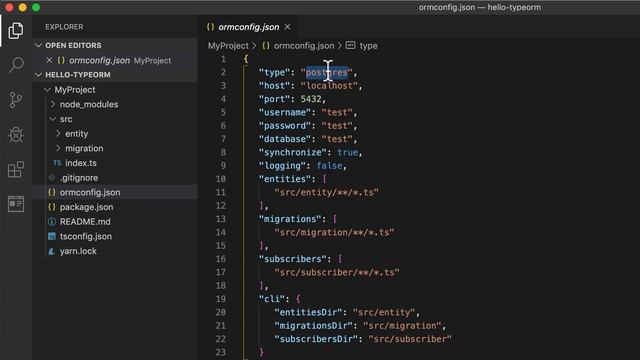Open README.md file
This screenshot has width=640, height=360.
(85, 222)
